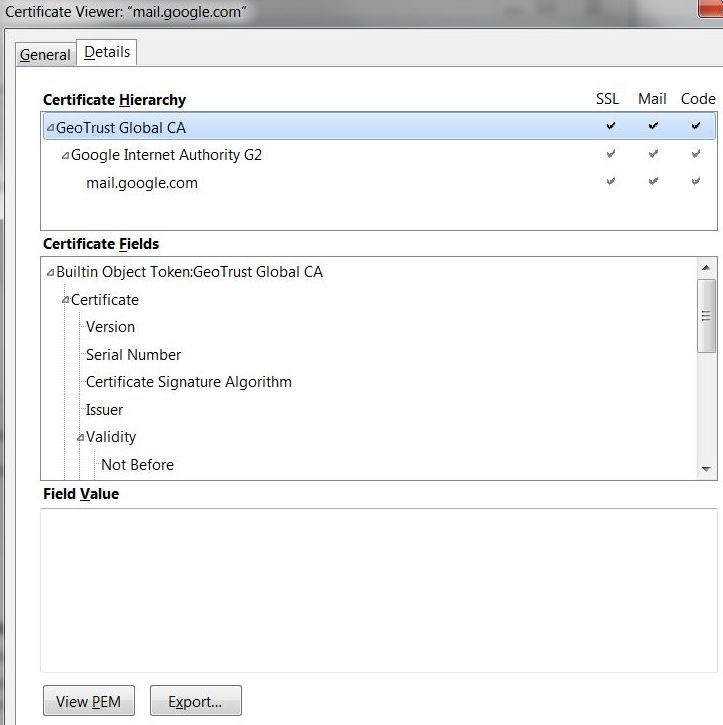Select the Details tab

(107, 52)
